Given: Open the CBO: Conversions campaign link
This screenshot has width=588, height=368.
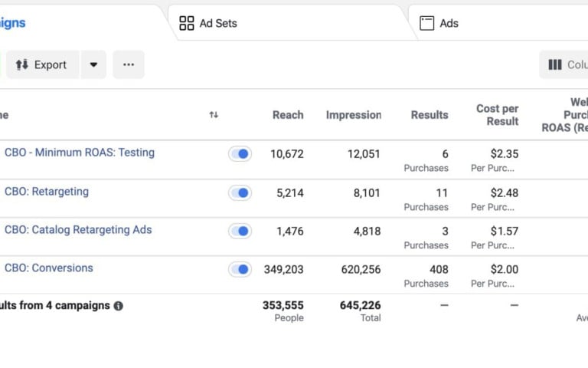Looking at the screenshot, I should click(x=49, y=268).
